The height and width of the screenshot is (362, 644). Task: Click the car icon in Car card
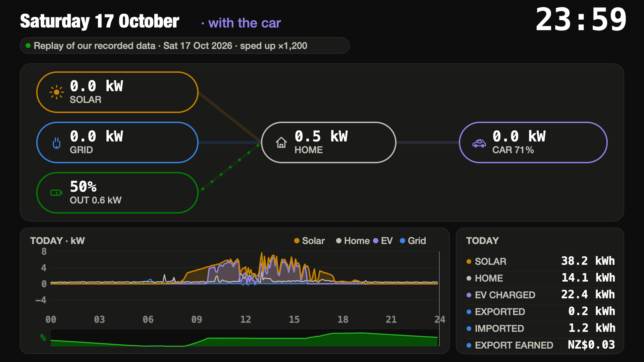point(479,143)
